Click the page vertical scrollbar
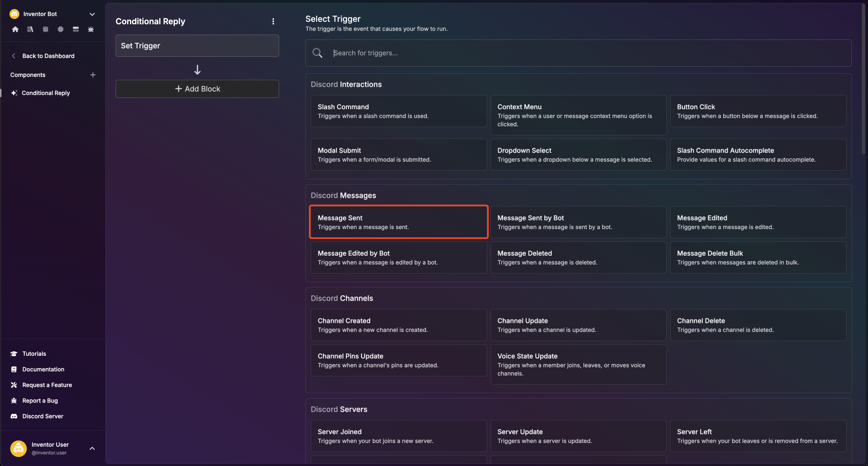The image size is (868, 466). click(863, 78)
